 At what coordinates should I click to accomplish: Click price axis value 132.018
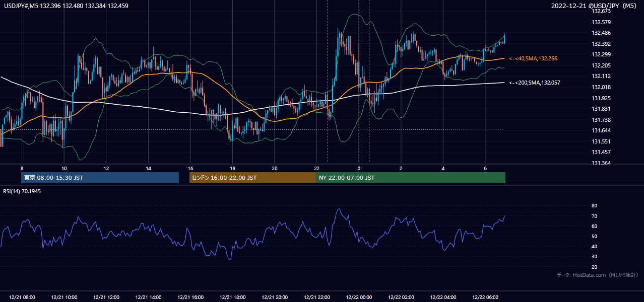click(x=601, y=87)
